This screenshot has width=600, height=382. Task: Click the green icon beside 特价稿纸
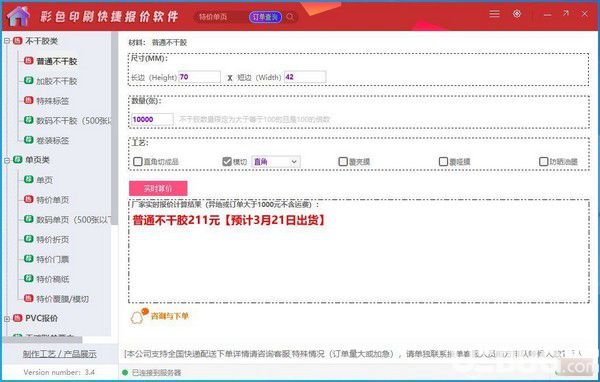coord(29,278)
